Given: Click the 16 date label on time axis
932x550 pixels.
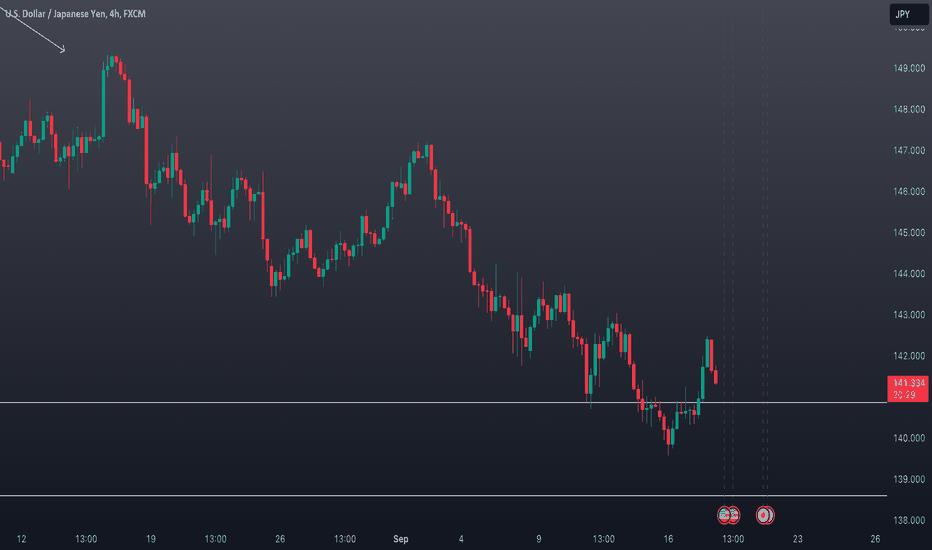Looking at the screenshot, I should (x=668, y=539).
